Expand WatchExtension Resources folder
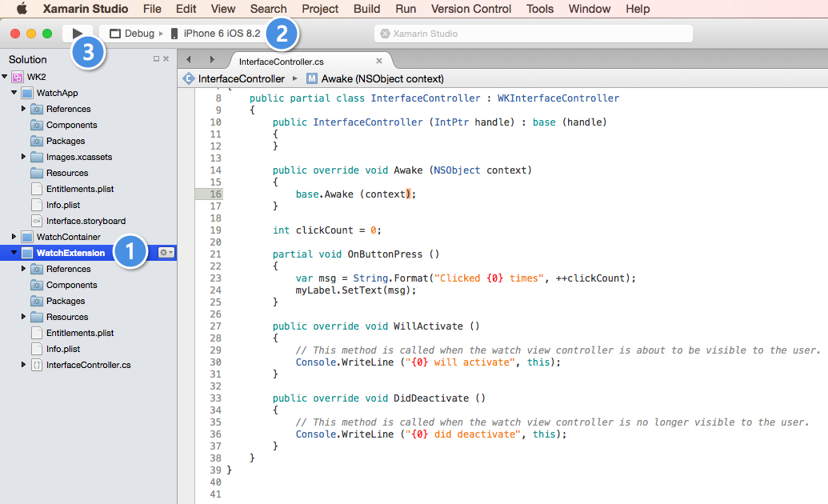This screenshot has height=504, width=828. 23,317
